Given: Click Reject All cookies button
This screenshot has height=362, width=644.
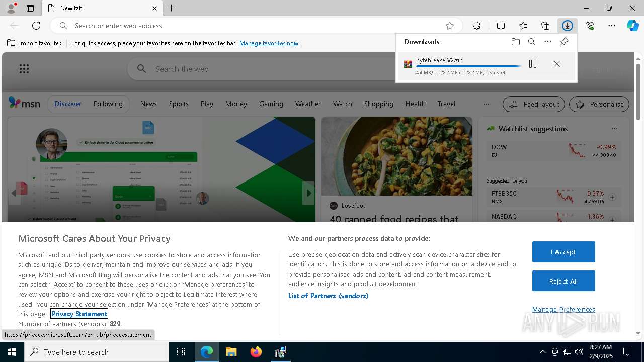Looking at the screenshot, I should click(x=563, y=281).
